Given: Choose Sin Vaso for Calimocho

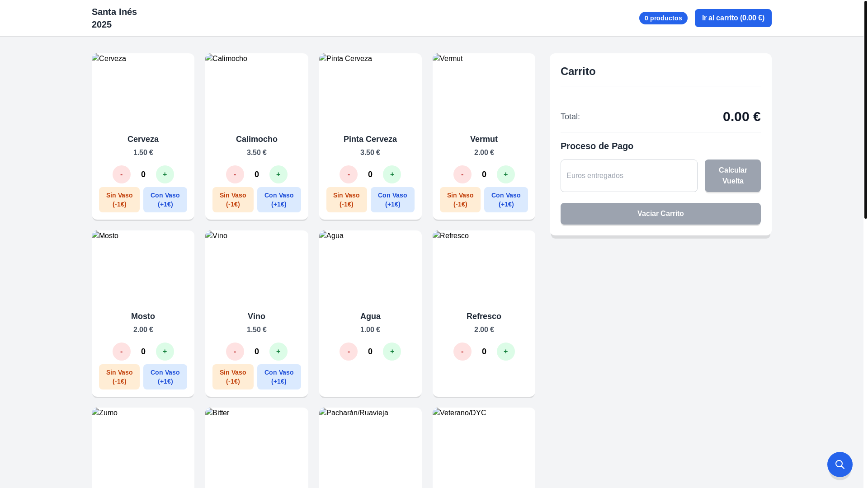Looking at the screenshot, I should pyautogui.click(x=233, y=200).
